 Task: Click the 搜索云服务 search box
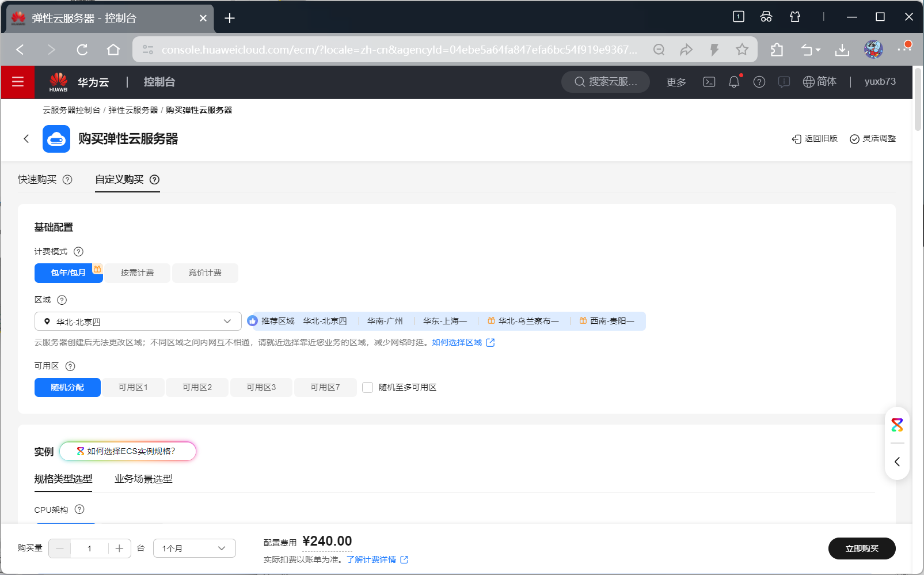click(606, 82)
